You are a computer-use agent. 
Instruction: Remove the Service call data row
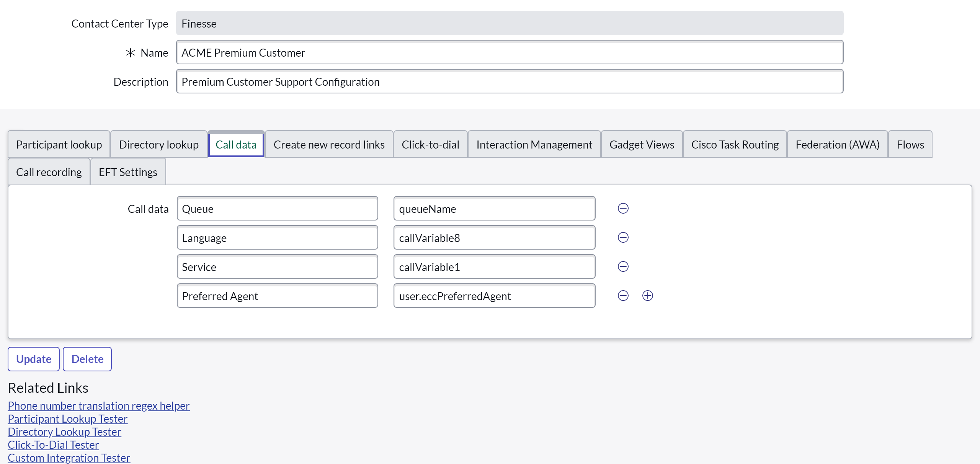pyautogui.click(x=623, y=266)
